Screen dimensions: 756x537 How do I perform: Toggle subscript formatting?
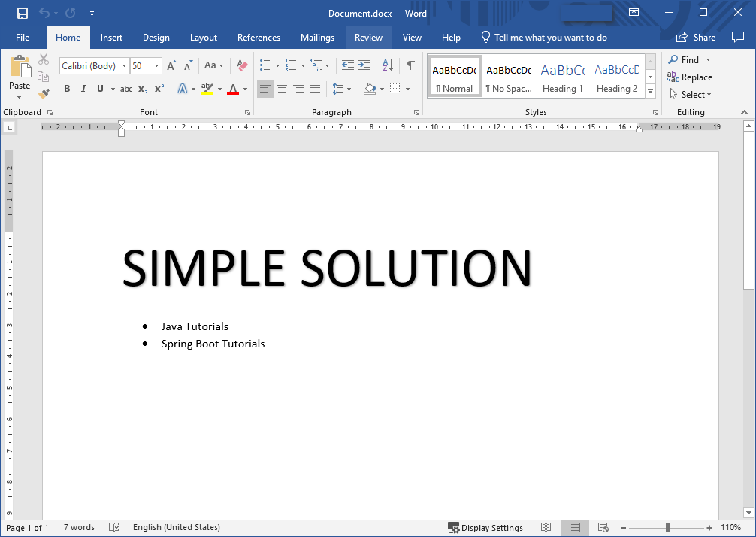(142, 89)
